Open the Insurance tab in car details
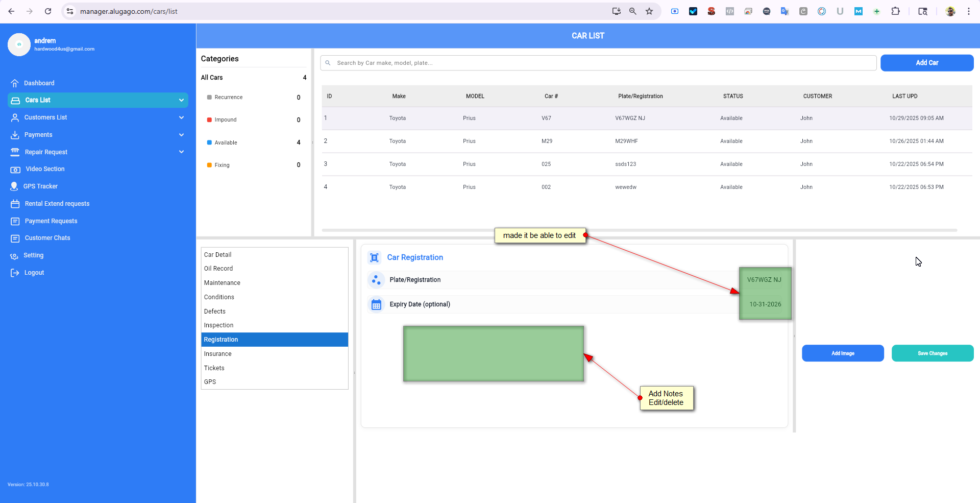 (218, 354)
